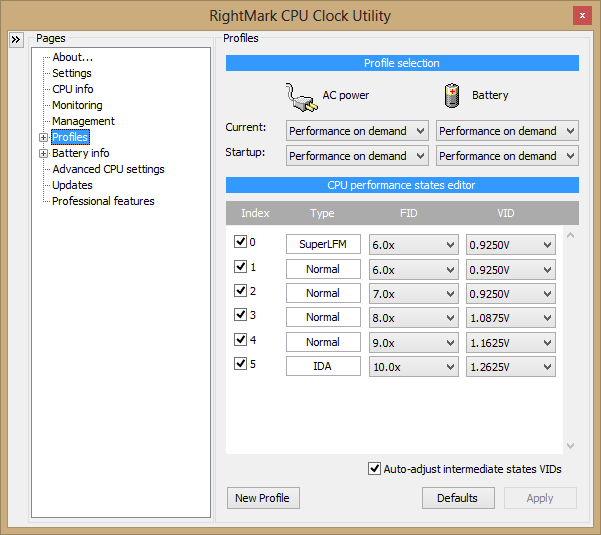The width and height of the screenshot is (601, 535).
Task: Open Current AC power profile dropdown
Action: pyautogui.click(x=357, y=131)
